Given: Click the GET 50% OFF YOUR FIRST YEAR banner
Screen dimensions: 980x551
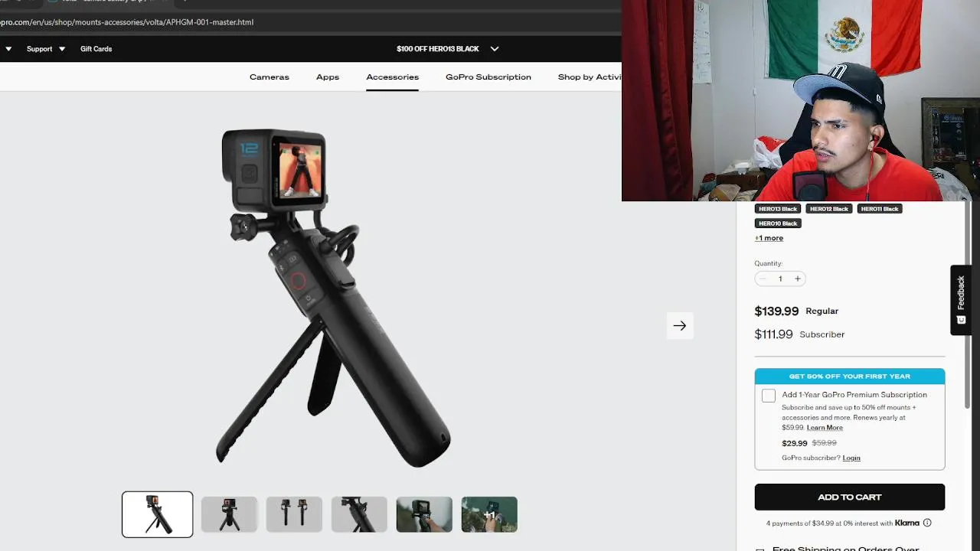Looking at the screenshot, I should click(850, 377).
